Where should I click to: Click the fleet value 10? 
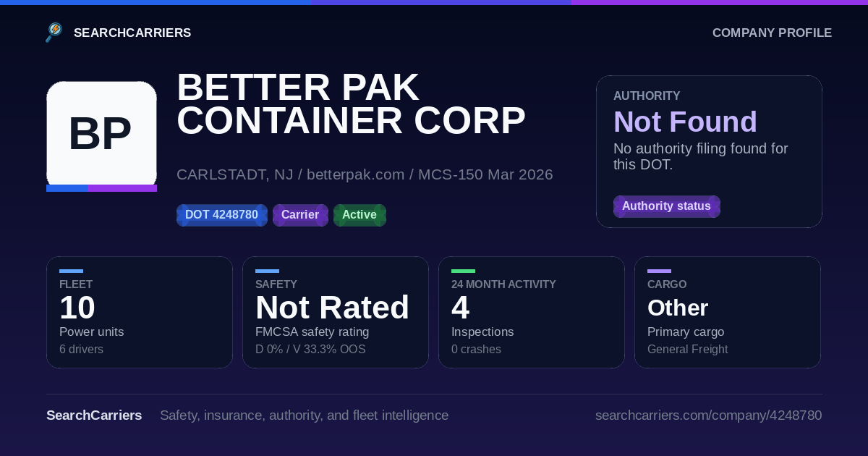pos(77,308)
